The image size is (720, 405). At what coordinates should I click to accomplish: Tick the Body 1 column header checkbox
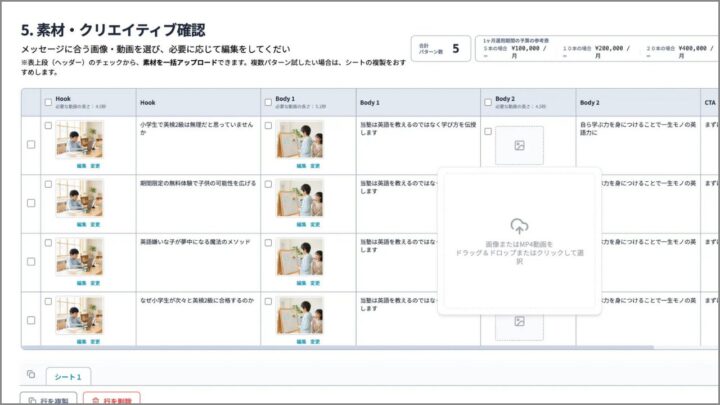[x=268, y=102]
